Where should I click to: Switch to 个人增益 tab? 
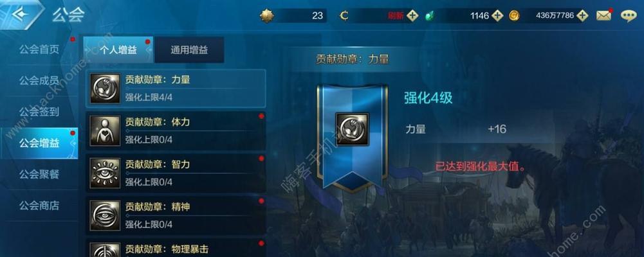pos(118,50)
